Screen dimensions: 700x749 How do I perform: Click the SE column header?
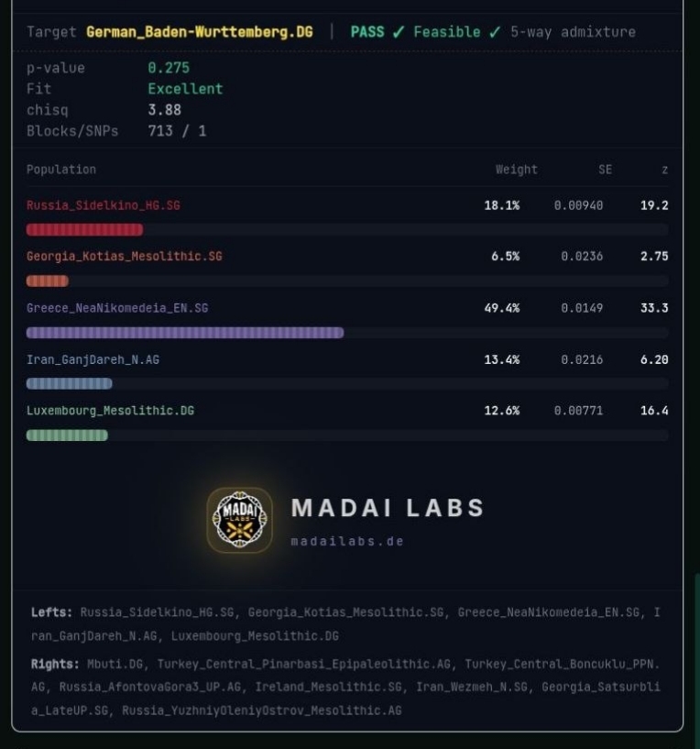(x=605, y=170)
